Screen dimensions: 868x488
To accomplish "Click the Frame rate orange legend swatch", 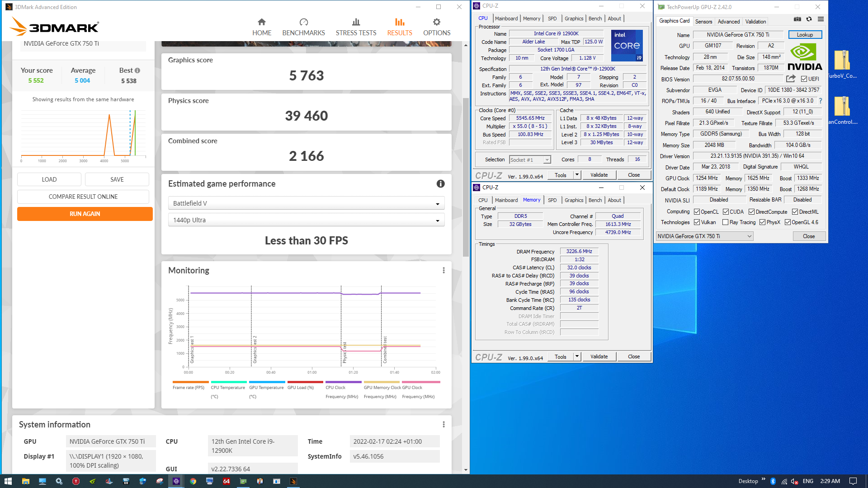I will (190, 382).
